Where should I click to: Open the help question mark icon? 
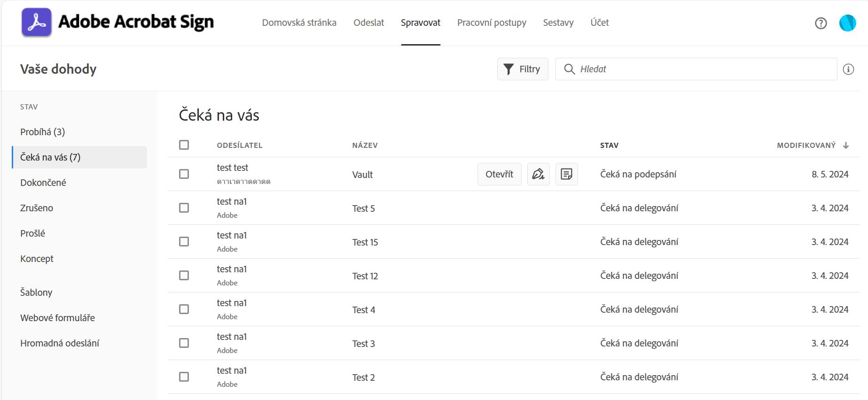click(821, 23)
